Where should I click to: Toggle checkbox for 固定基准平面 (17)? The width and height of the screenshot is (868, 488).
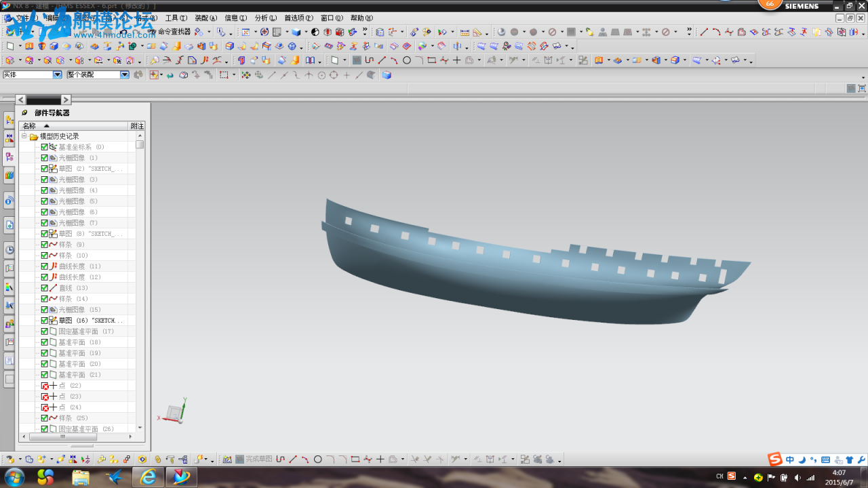45,331
